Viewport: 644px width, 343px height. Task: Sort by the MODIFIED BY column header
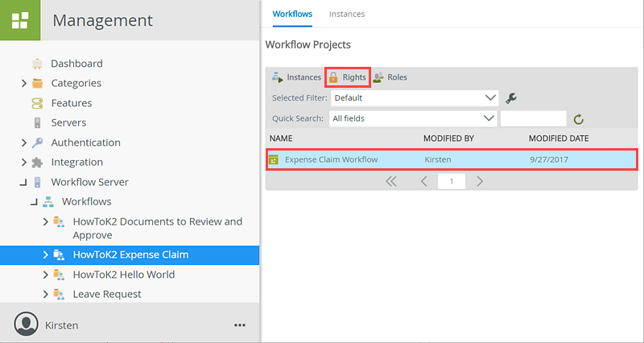(x=448, y=138)
